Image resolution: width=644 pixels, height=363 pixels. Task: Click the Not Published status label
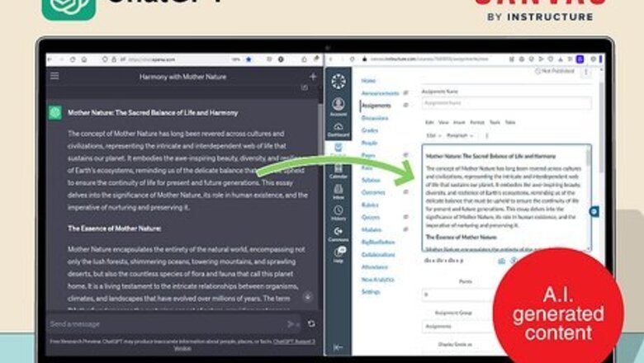(555, 71)
